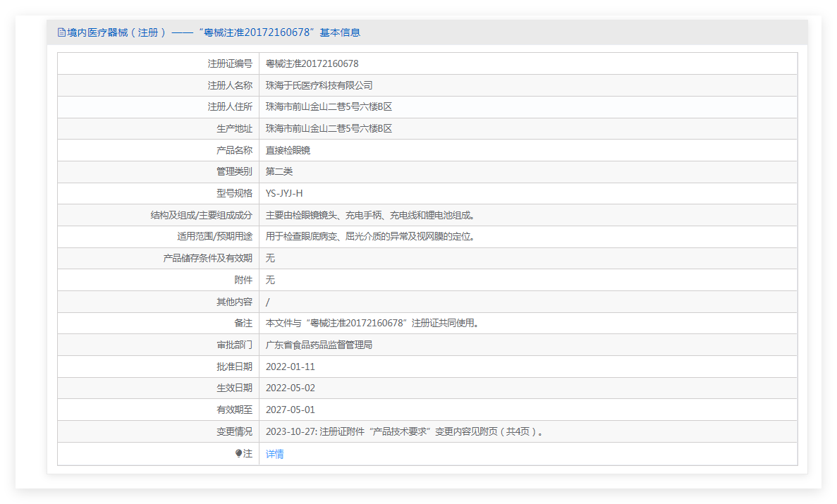Click the 第二类 value

pyautogui.click(x=279, y=171)
